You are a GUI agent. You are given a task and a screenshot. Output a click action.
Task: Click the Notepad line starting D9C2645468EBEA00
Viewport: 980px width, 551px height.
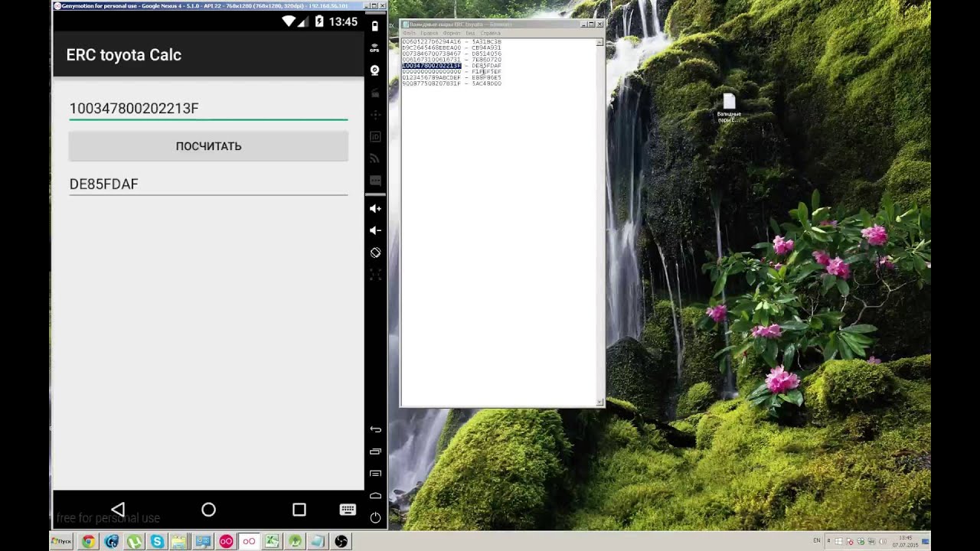(452, 48)
